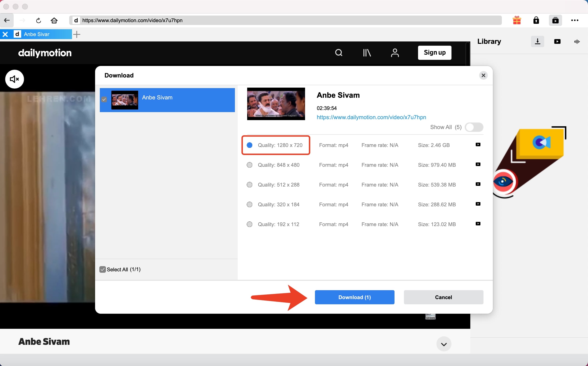Click the Dailymotion search magnifier icon

(339, 53)
